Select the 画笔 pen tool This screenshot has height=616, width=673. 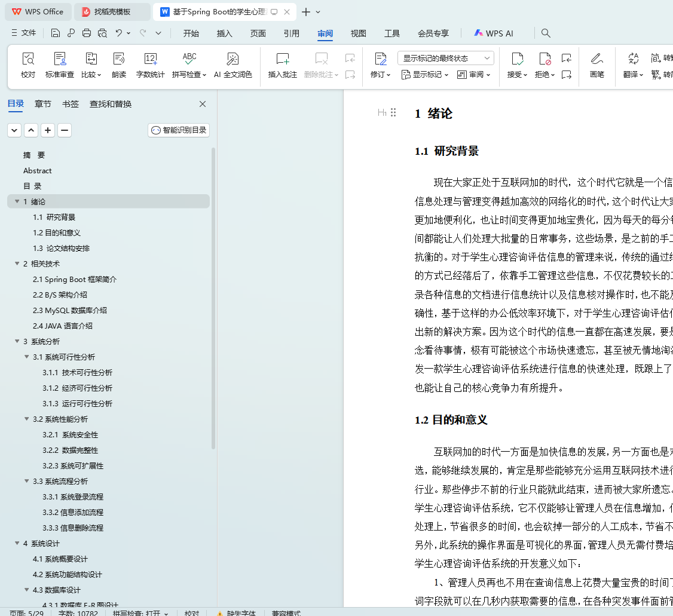coord(596,59)
